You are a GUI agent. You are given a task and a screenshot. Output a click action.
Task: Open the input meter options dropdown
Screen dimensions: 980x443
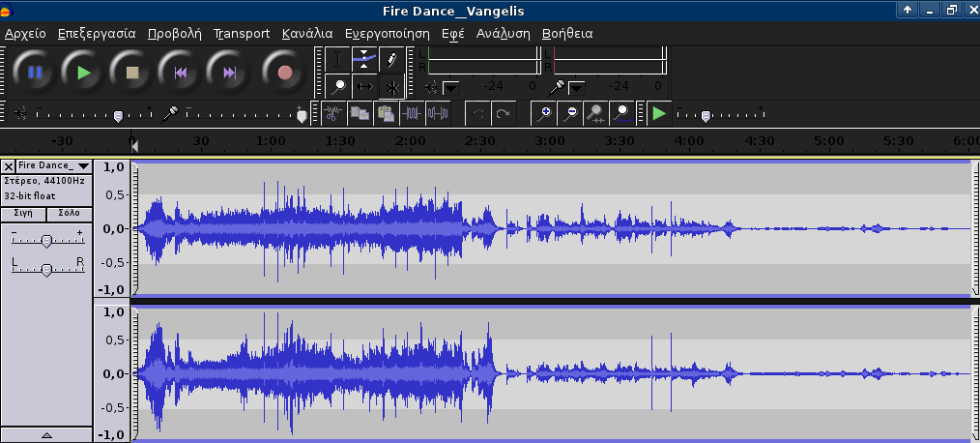pyautogui.click(x=576, y=88)
